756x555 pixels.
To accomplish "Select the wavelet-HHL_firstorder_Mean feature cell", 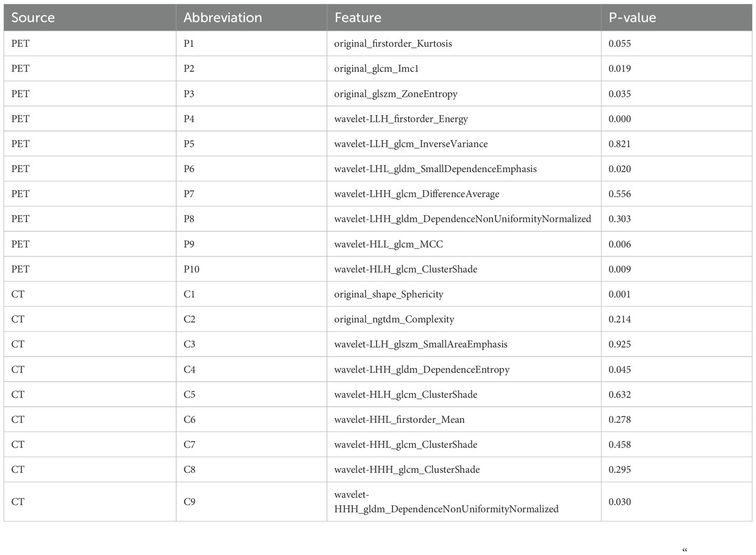I will click(x=399, y=420).
